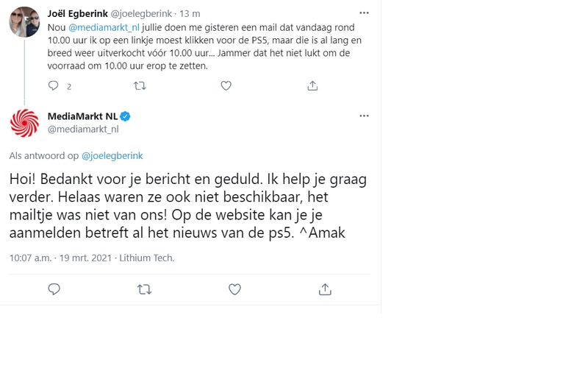
Task: Like the MediaMarkt NL reply
Action: pos(234,289)
